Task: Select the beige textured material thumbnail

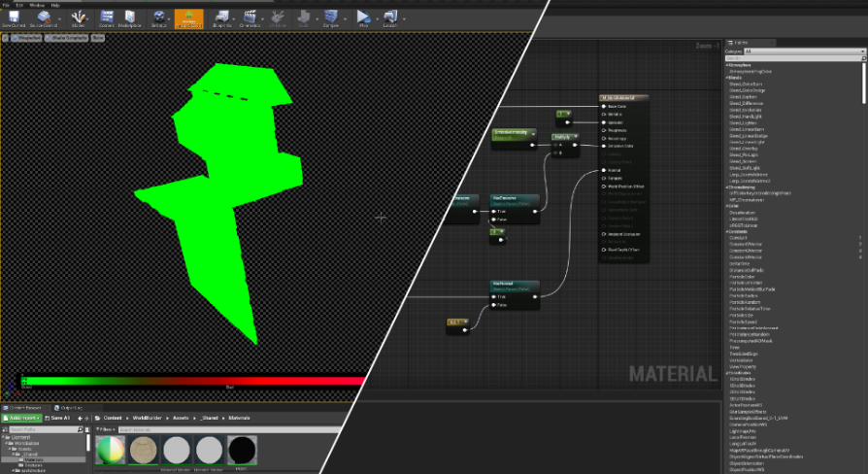Action: tap(144, 450)
